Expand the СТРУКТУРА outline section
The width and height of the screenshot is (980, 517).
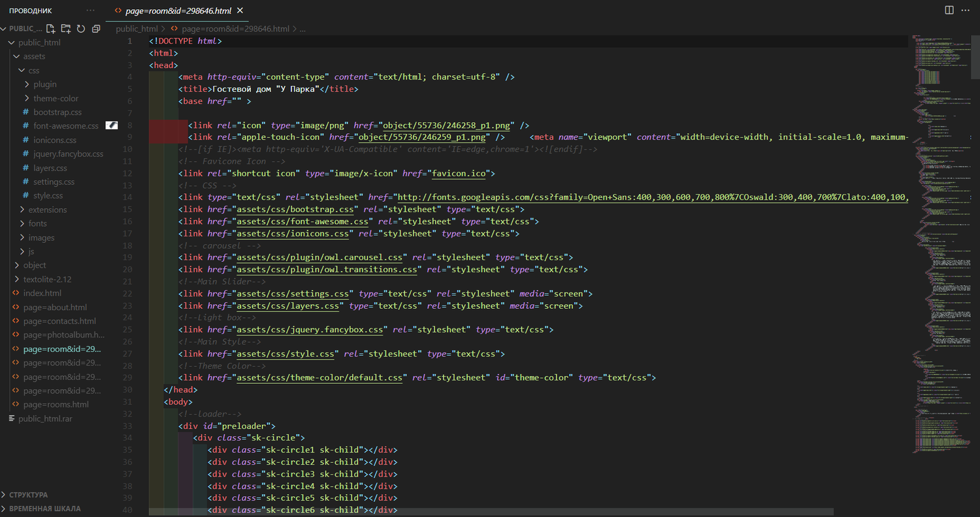28,495
